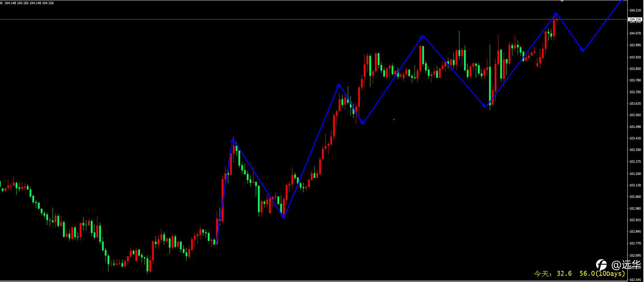
Task: Select the 103.275 price scale value
Action: point(635,162)
